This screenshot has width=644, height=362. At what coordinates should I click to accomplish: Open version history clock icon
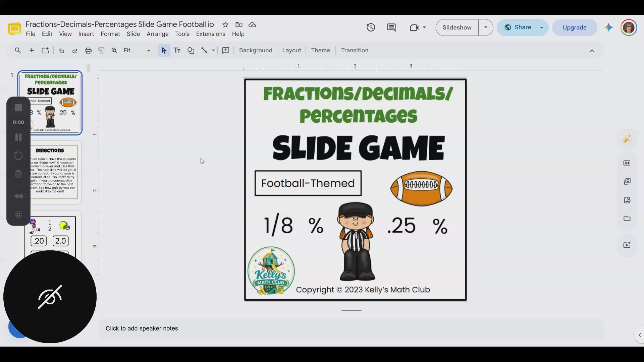(371, 27)
